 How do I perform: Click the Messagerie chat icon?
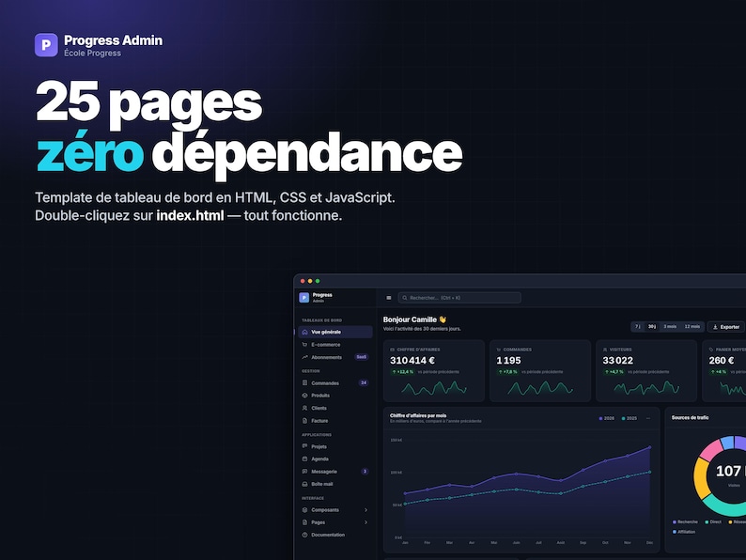pyautogui.click(x=305, y=472)
